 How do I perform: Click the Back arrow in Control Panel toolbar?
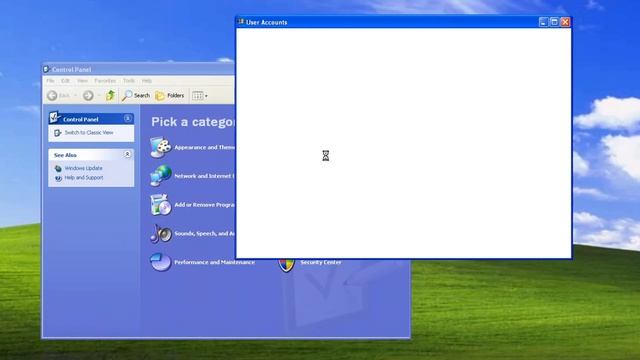(52, 96)
